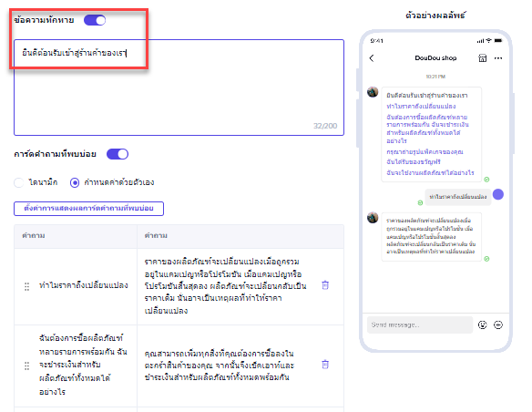Toggle the ข้อความทักทาย greeting message switch

[95, 20]
